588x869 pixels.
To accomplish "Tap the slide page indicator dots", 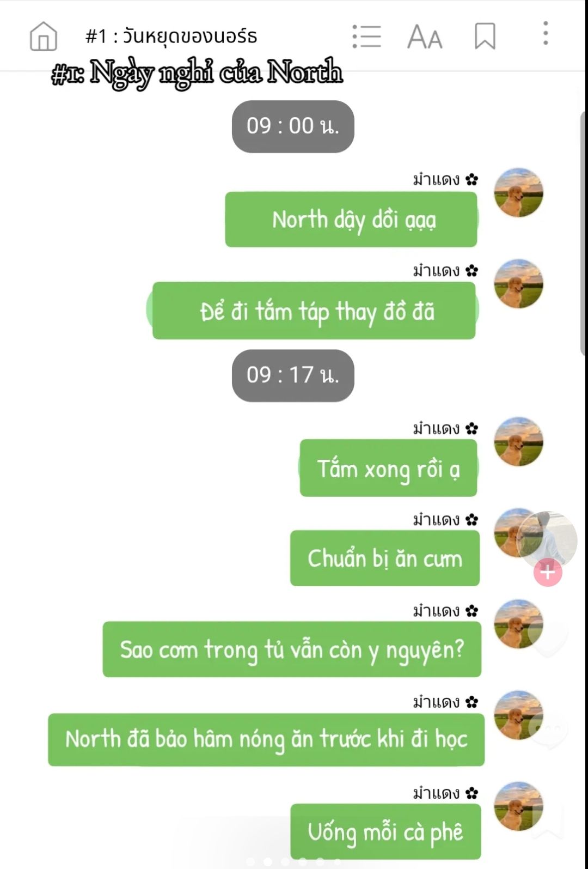I will coord(294,862).
